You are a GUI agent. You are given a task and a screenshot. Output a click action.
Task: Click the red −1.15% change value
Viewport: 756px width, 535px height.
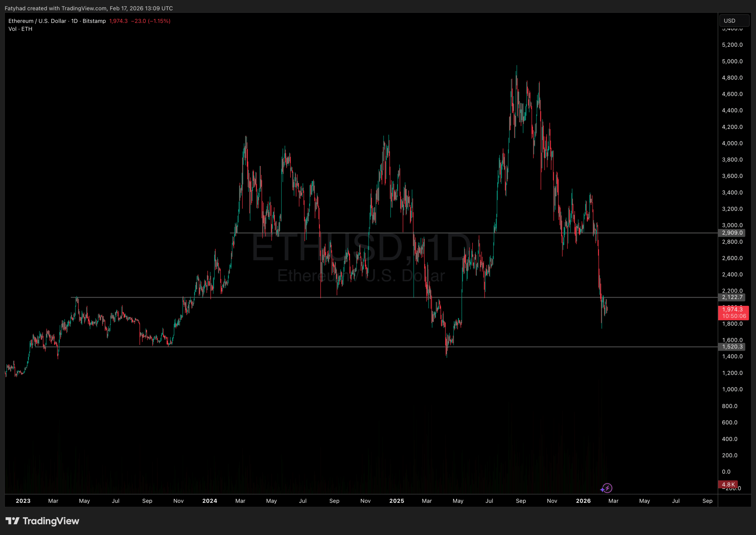pyautogui.click(x=159, y=21)
